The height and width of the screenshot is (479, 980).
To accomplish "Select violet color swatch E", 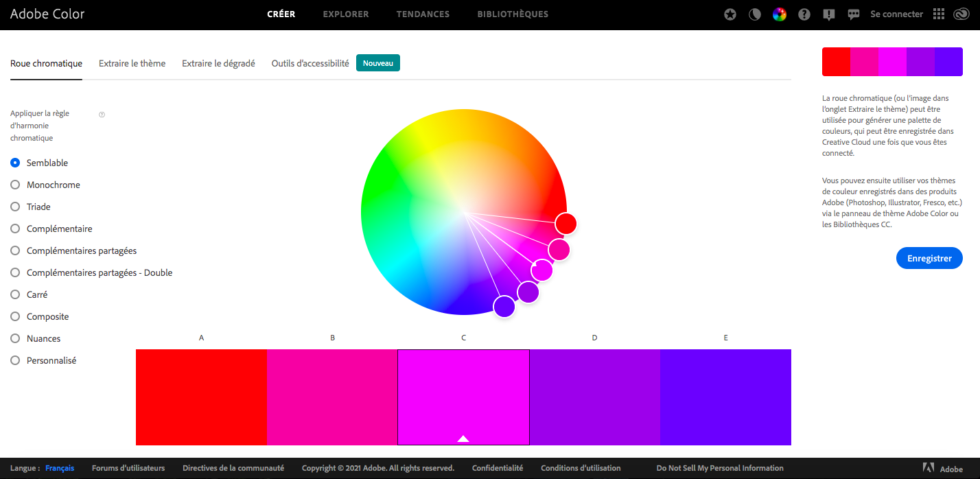I will pos(725,397).
